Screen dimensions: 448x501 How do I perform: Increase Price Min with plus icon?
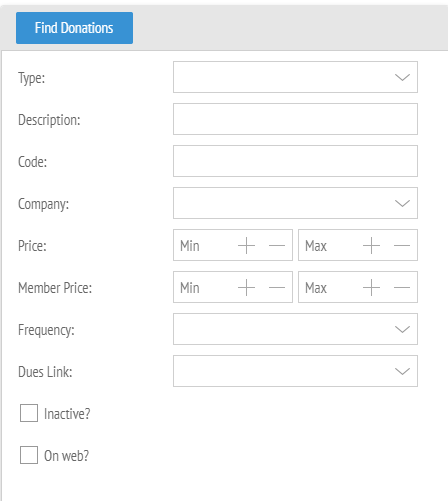click(246, 245)
